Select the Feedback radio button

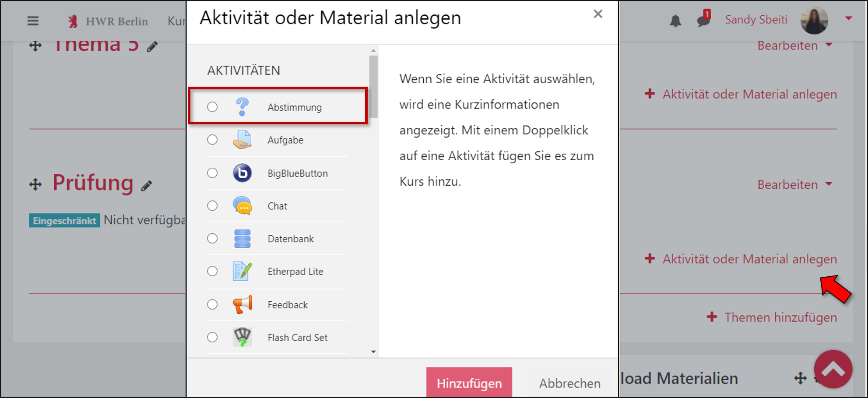[213, 304]
